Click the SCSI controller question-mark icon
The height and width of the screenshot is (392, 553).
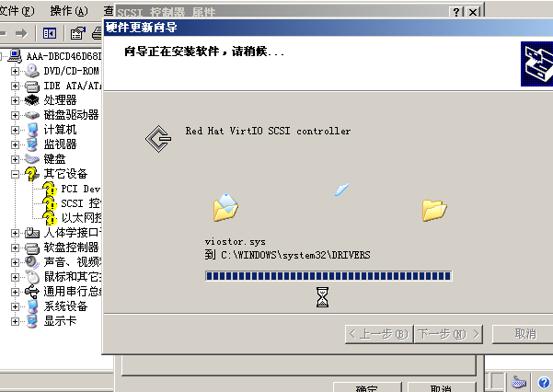tap(50, 203)
